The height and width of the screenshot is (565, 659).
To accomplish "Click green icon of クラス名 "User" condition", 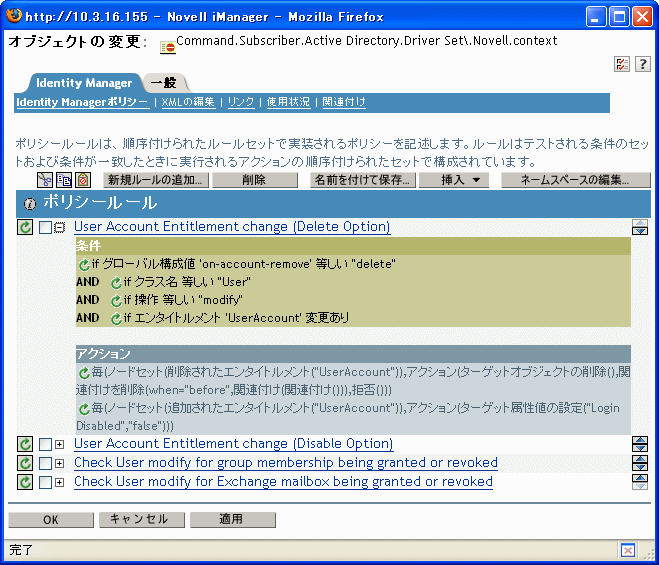I will 116,282.
